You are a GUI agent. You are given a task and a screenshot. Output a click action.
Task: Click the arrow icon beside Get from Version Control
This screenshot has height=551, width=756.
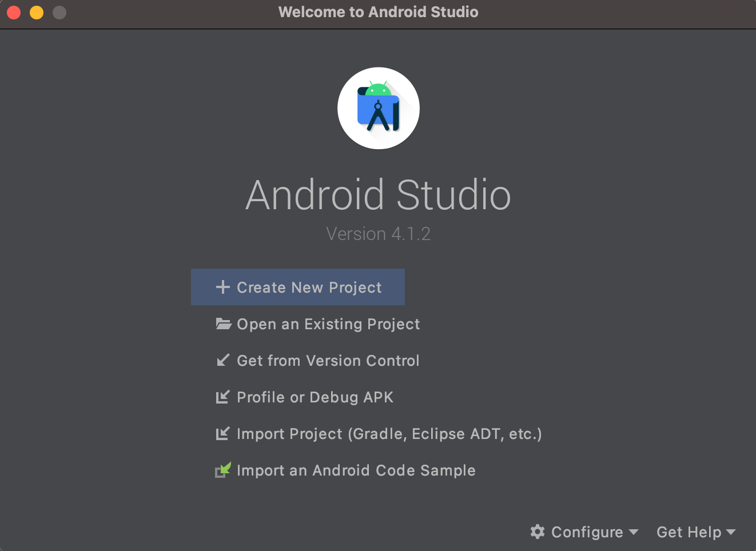[x=223, y=361]
